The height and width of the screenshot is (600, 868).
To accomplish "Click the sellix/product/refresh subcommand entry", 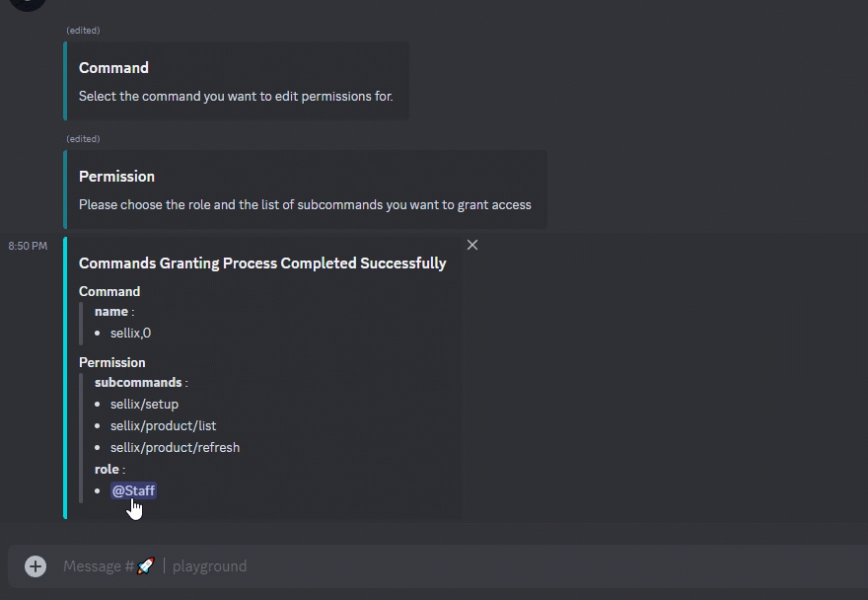I will pos(175,447).
